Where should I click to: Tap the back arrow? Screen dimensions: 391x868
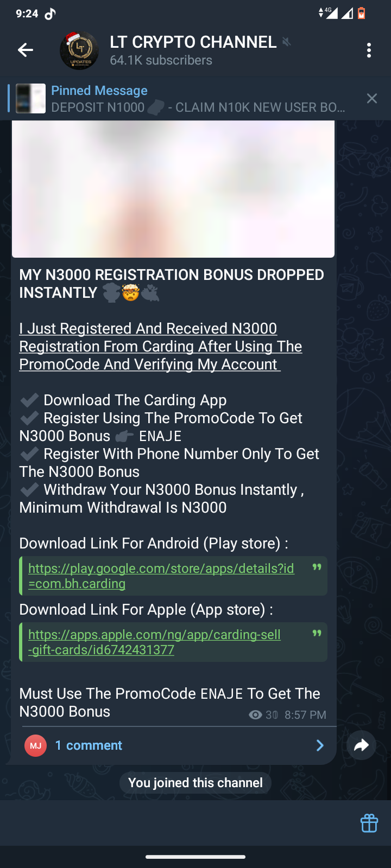[26, 50]
